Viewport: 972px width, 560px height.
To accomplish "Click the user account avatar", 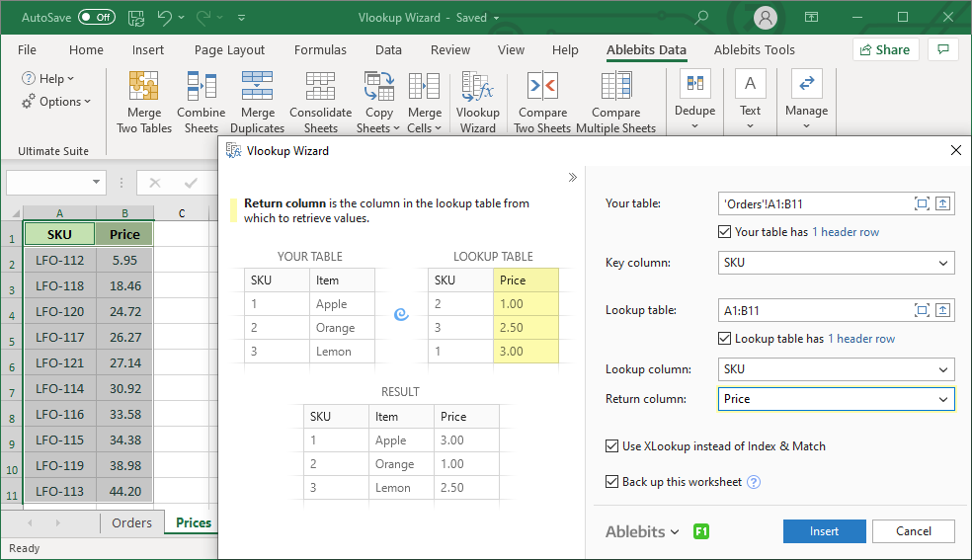I will 766,18.
